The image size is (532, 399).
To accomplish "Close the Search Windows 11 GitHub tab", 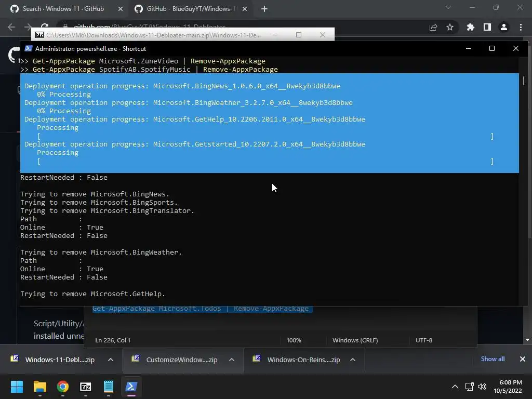I will click(121, 9).
